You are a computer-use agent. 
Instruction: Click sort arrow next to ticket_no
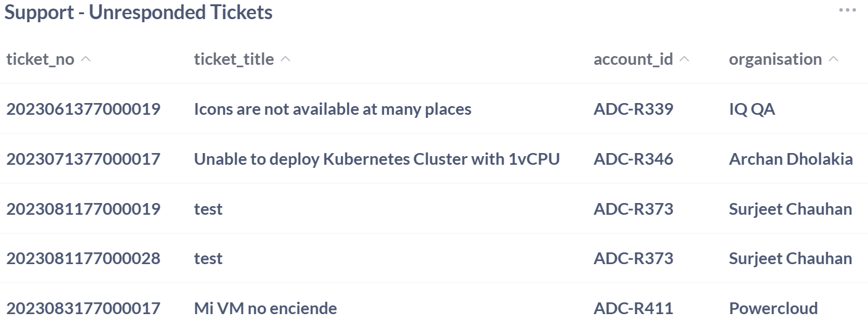tap(86, 59)
